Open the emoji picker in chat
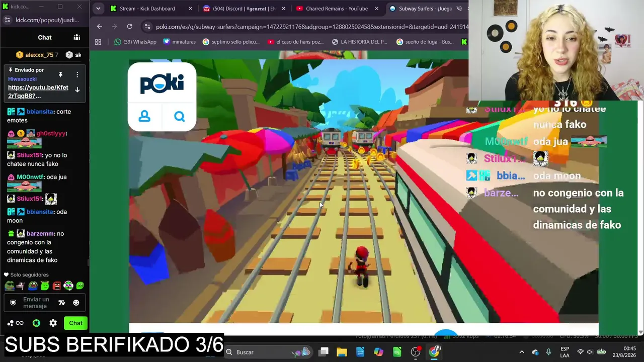644x362 pixels. click(76, 303)
